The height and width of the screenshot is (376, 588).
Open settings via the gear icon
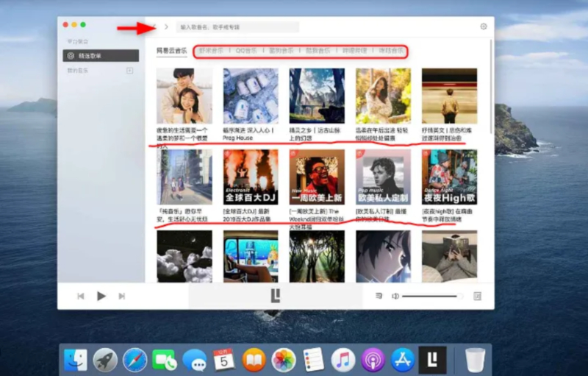click(484, 26)
